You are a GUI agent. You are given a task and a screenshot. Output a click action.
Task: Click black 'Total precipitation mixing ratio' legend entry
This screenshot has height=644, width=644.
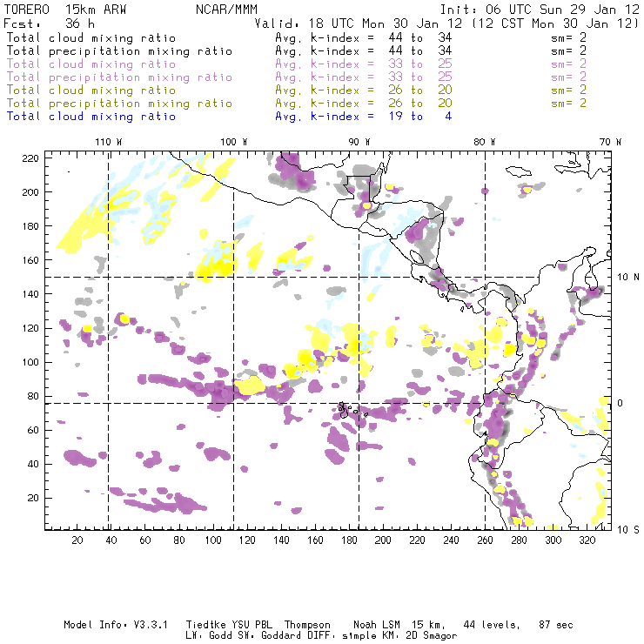[x=119, y=51]
